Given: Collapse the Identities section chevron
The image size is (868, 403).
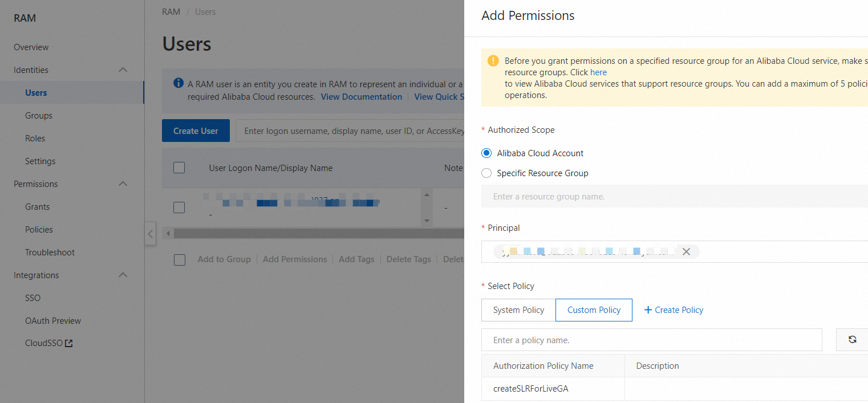Looking at the screenshot, I should pyautogui.click(x=123, y=70).
